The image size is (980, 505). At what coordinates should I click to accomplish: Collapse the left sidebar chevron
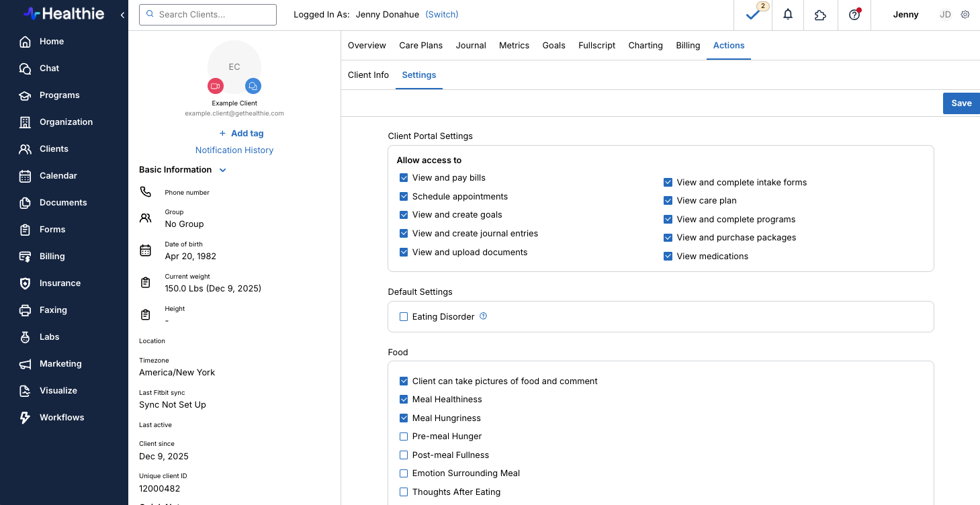pyautogui.click(x=122, y=15)
